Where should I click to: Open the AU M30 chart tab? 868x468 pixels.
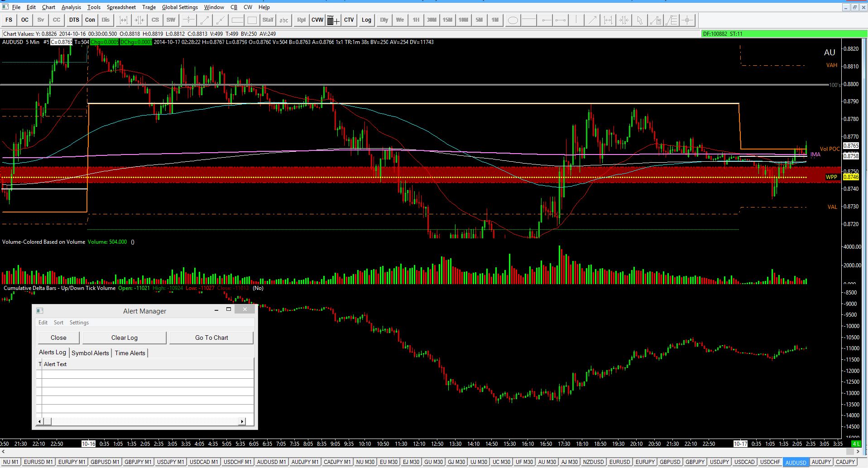coord(547,462)
